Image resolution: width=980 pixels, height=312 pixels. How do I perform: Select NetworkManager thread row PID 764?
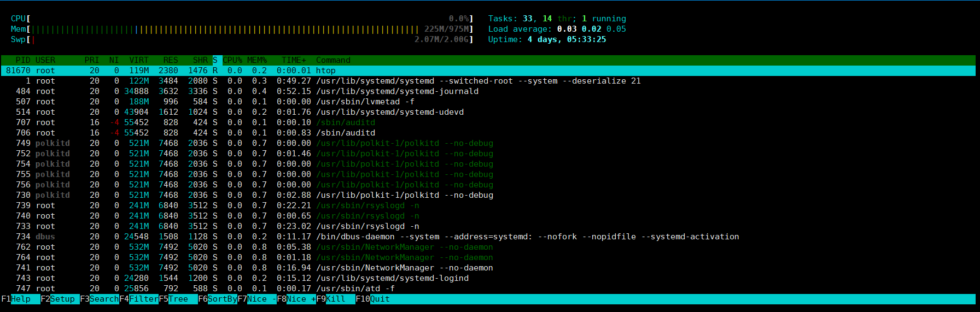488,257
